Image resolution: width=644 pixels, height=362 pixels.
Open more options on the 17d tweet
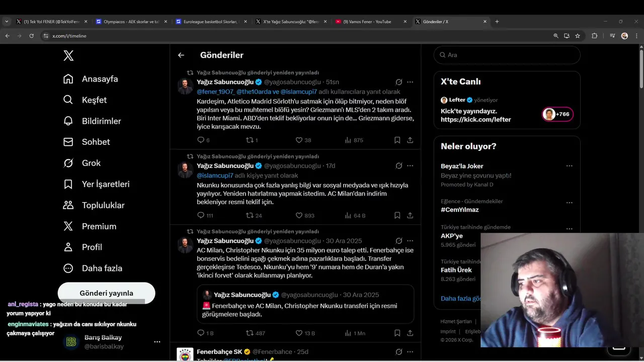(410, 166)
